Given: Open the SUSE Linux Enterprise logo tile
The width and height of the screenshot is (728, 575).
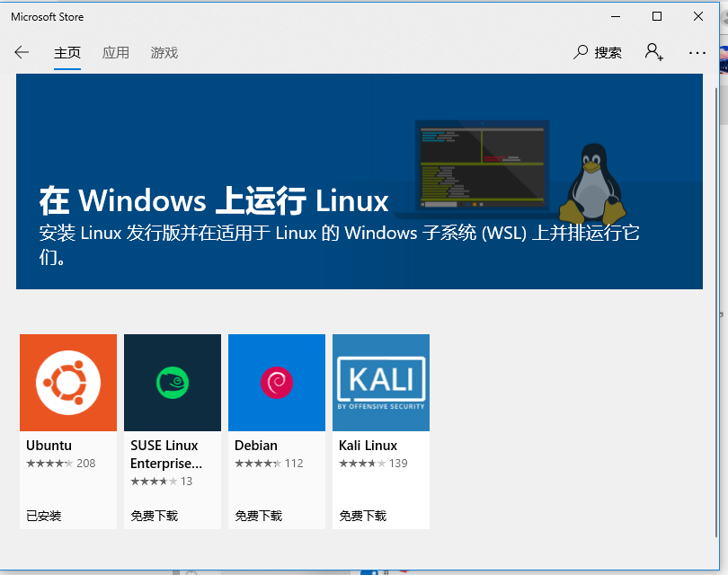Looking at the screenshot, I should [x=173, y=383].
